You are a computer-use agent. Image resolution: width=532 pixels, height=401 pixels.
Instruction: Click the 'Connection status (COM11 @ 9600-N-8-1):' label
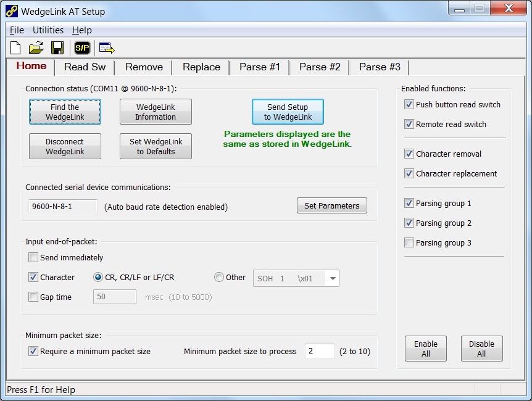pos(101,89)
